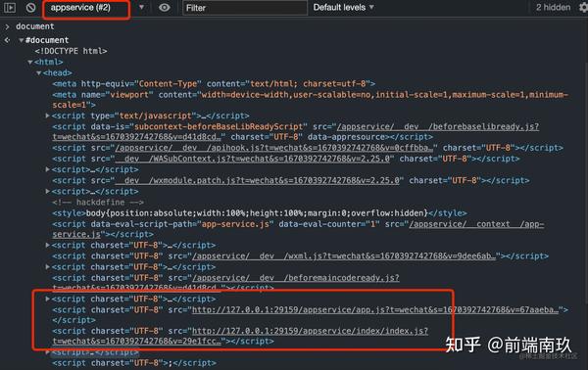Screen dimensions: 588x370
Task: Toggle the live expression eye icon
Action: 164,8
